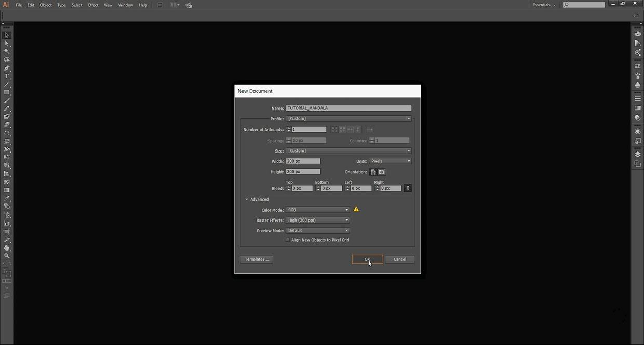
Task: Click the Height input field
Action: click(303, 172)
